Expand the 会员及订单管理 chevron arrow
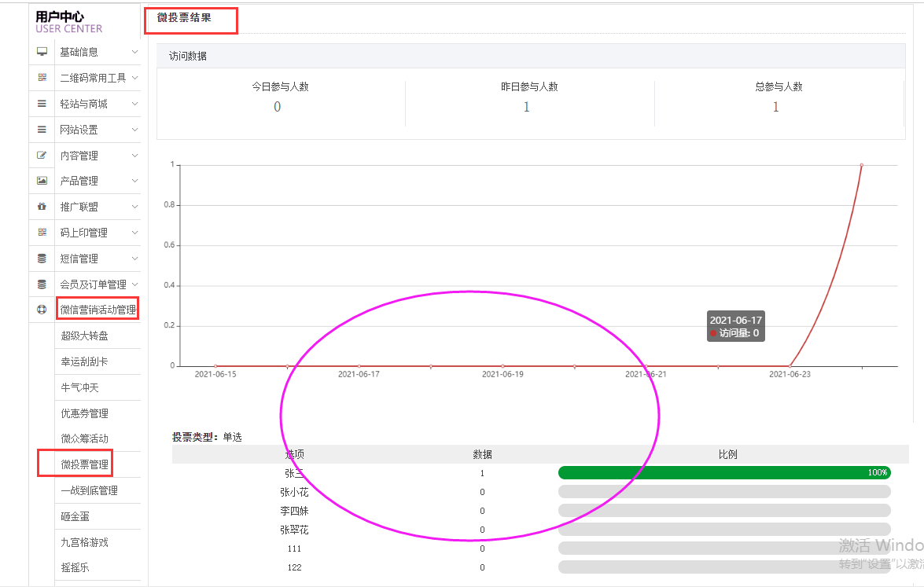Screen dimensions: 924x587 [134, 284]
